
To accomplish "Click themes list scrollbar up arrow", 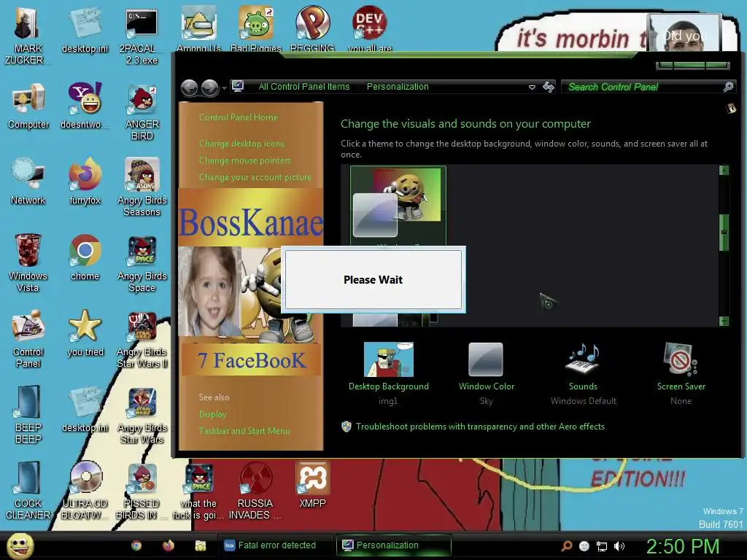I will 724,171.
